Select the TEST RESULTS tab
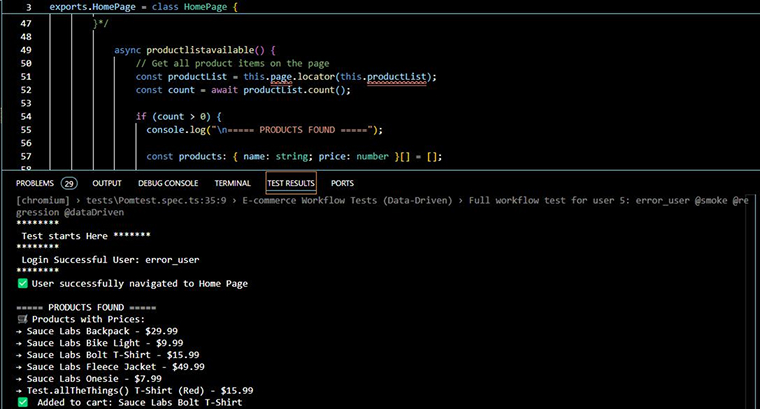Viewport: 760px width, 409px height. tap(291, 183)
